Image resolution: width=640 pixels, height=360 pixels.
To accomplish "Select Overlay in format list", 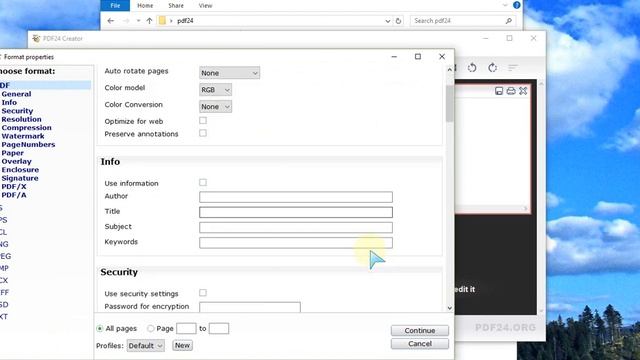I will point(16,161).
